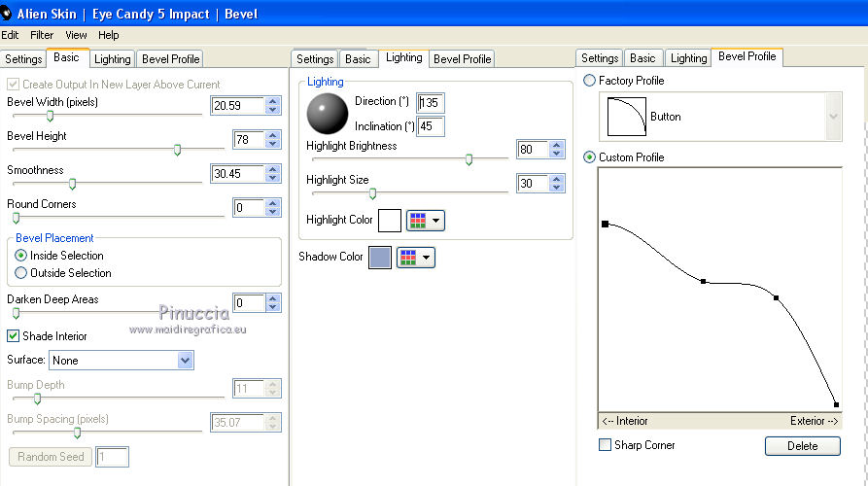
Task: Decrease Bevel Height with down stepper arrow
Action: pos(272,143)
